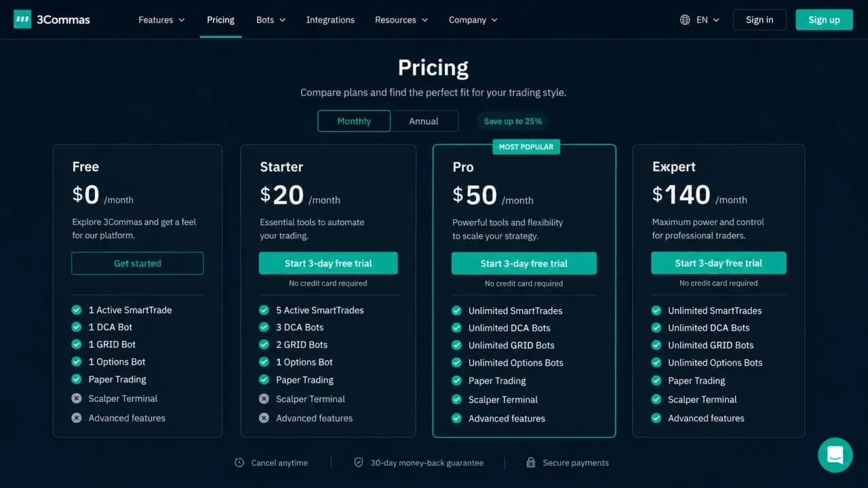Open the Bots dropdown menu
Image resolution: width=868 pixels, height=488 pixels.
click(x=271, y=20)
